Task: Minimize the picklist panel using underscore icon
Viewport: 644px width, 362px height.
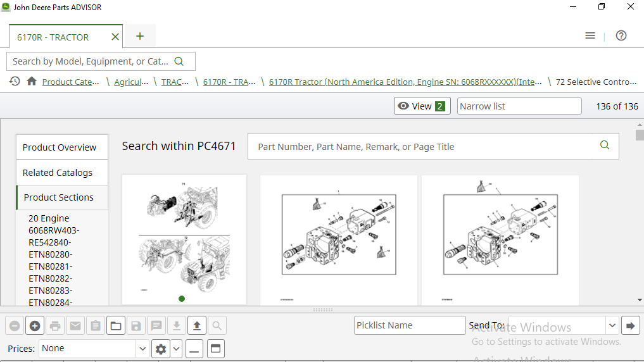Action: click(x=194, y=349)
